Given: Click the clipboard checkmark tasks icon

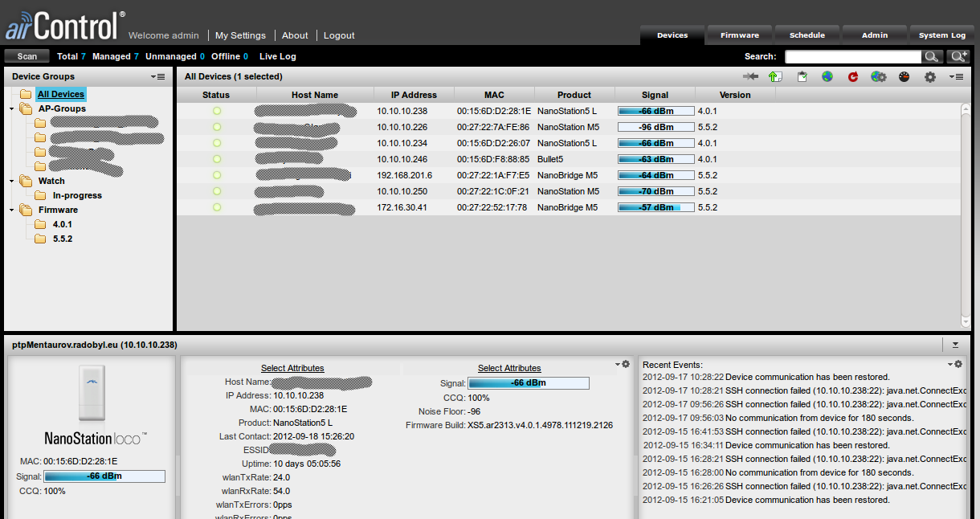Looking at the screenshot, I should 802,76.
